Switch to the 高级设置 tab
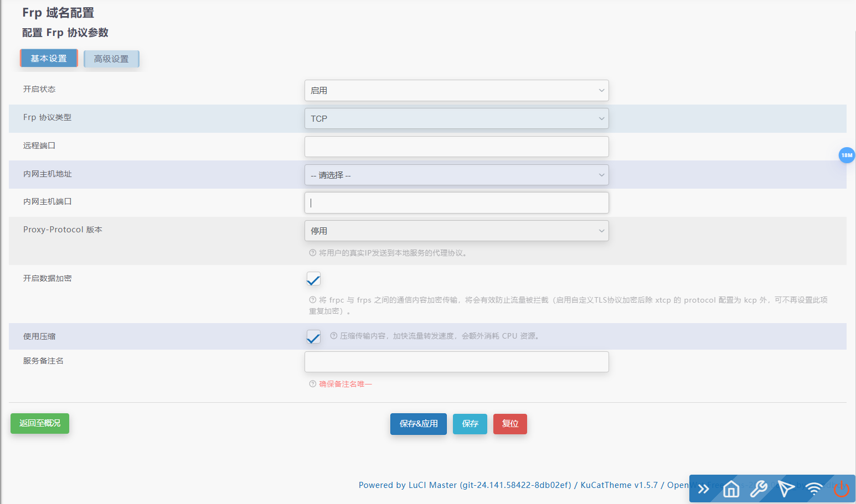The width and height of the screenshot is (856, 504). [x=111, y=58]
